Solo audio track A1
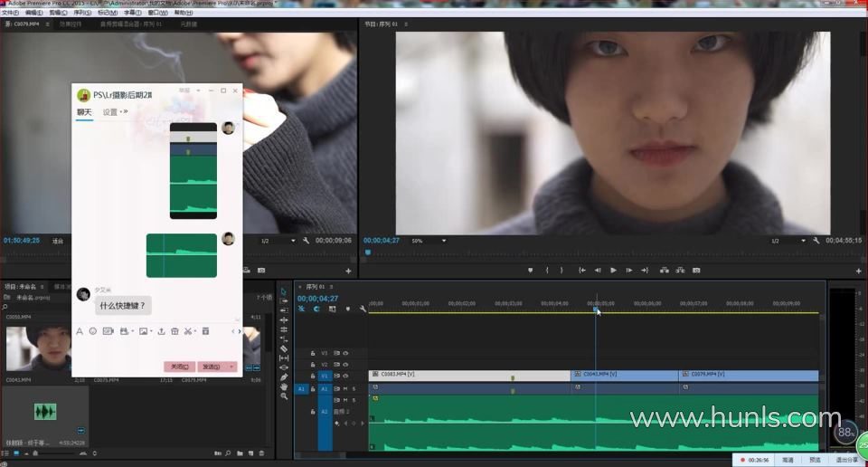Viewport: 868px width, 467px height. 354,389
